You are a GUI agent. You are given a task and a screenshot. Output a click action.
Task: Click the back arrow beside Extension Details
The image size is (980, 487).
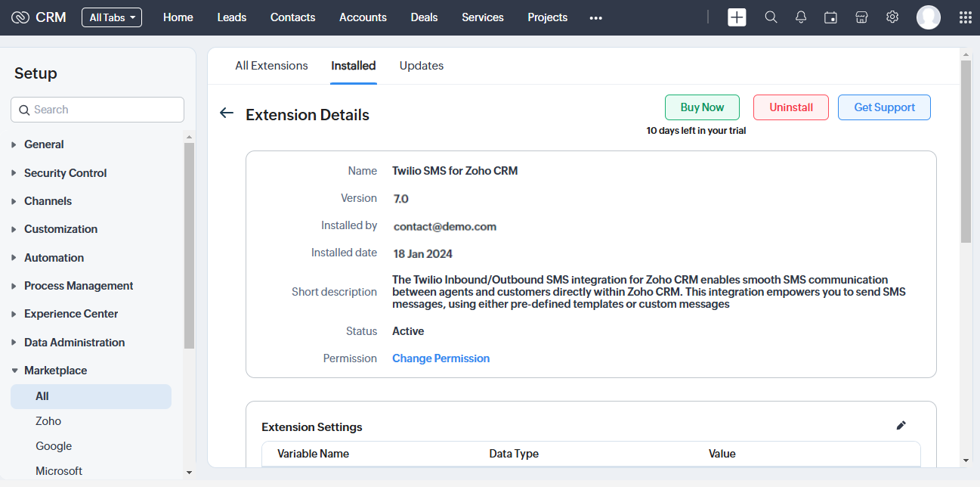pos(227,113)
